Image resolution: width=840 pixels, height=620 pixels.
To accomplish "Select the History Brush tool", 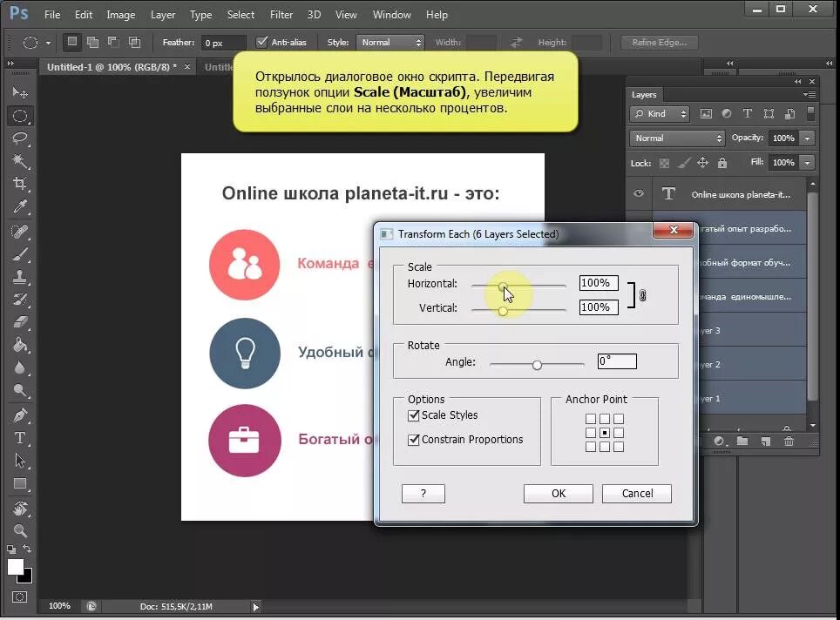I will tap(20, 300).
